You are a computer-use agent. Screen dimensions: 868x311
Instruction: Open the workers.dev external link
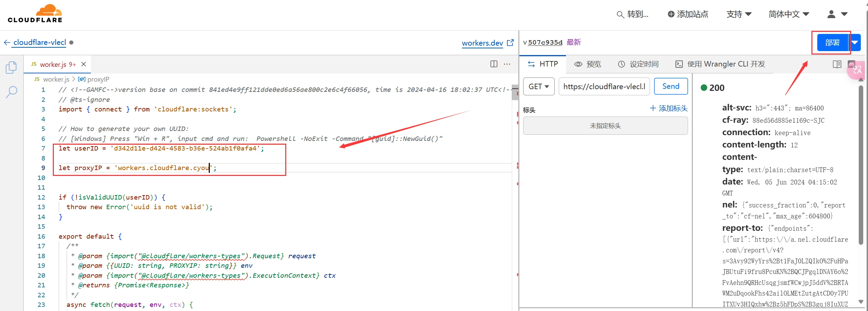pos(487,43)
